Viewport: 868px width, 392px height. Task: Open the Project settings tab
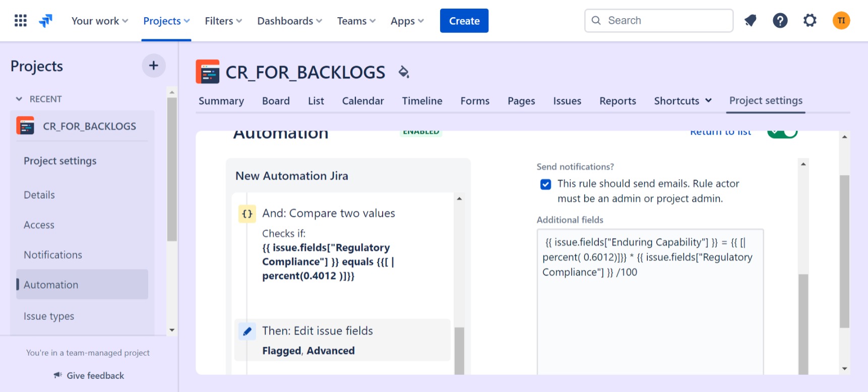point(766,100)
